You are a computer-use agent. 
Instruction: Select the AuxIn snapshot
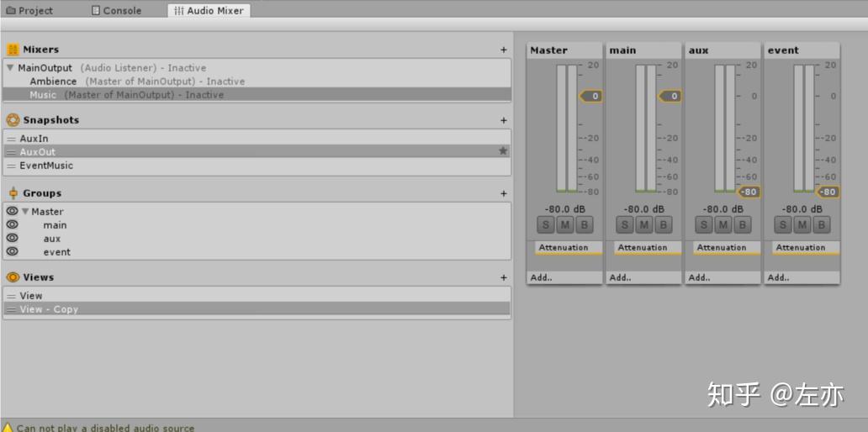[x=257, y=139]
